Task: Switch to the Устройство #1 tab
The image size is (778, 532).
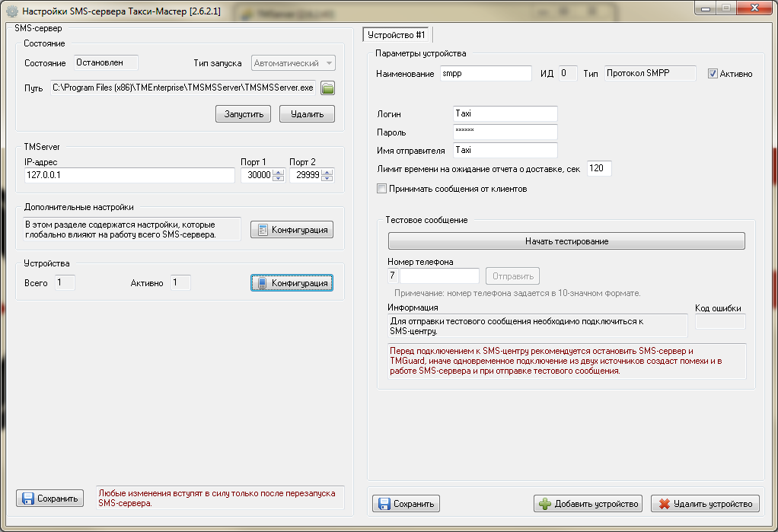Action: (x=397, y=35)
